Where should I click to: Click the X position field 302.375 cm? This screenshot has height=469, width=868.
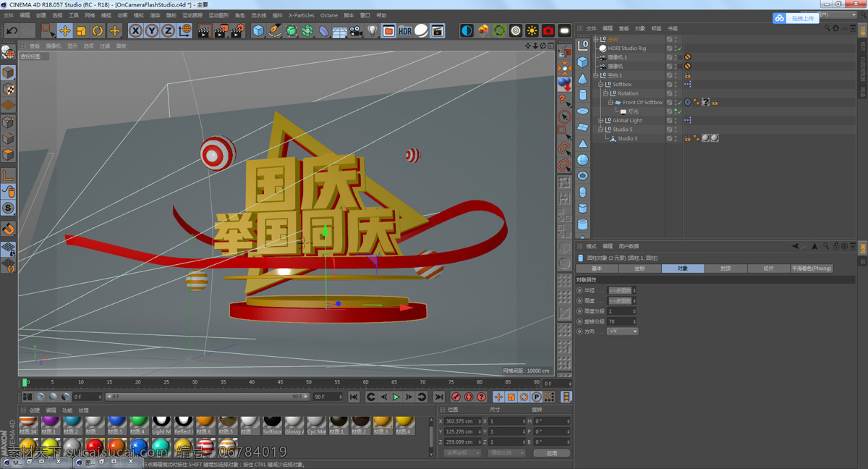462,421
